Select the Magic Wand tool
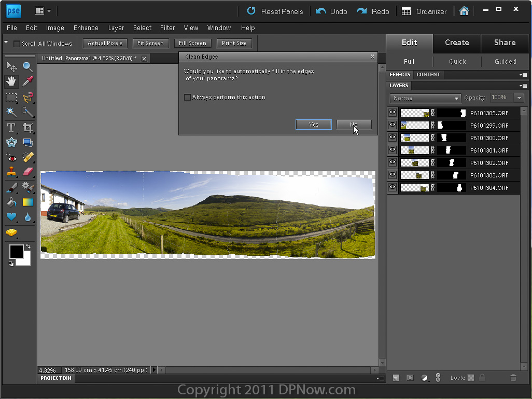The image size is (532, 399). (11, 112)
